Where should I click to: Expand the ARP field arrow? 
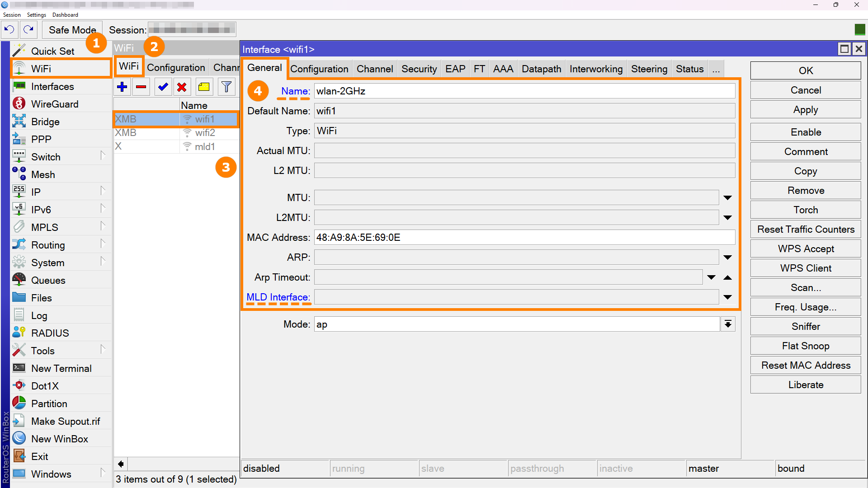coord(727,258)
